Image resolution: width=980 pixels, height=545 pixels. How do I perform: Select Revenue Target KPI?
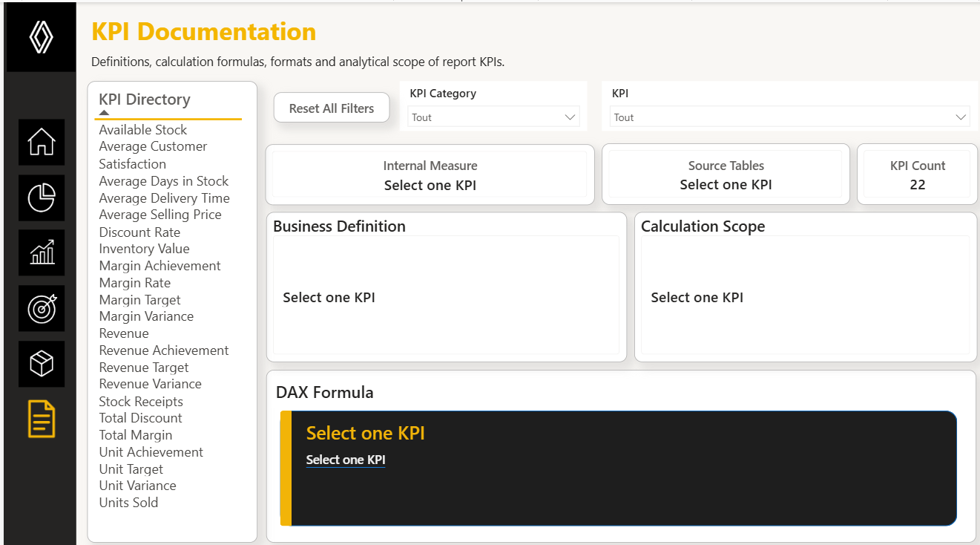[144, 368]
